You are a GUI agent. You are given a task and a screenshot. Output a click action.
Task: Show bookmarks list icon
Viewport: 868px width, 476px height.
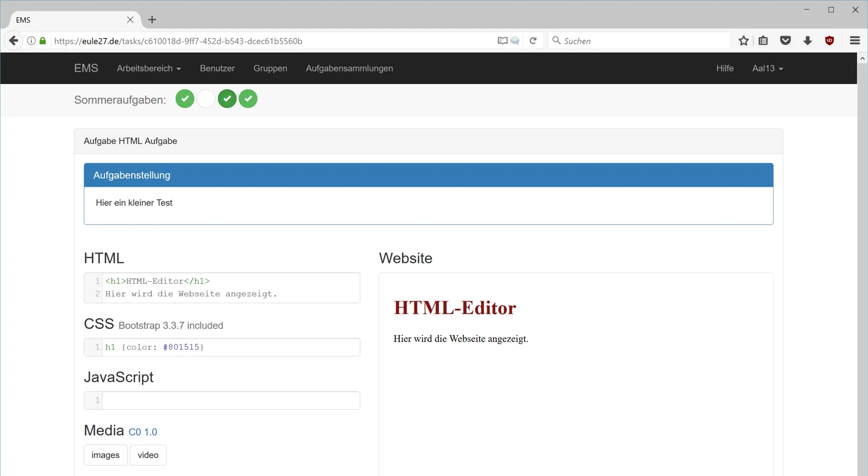[x=763, y=41]
